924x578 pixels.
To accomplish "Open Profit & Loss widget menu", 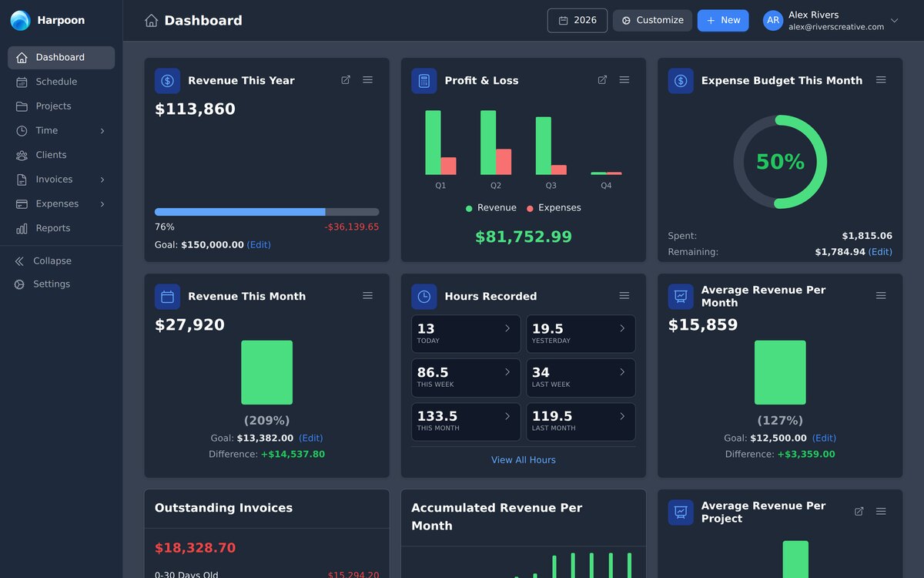I will point(624,80).
